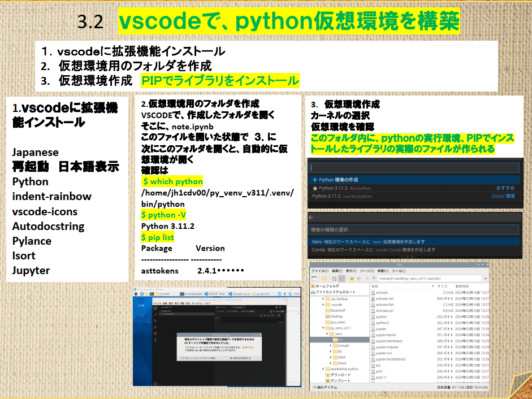
Task: Go back using the file manager left arrow
Action: (359, 279)
